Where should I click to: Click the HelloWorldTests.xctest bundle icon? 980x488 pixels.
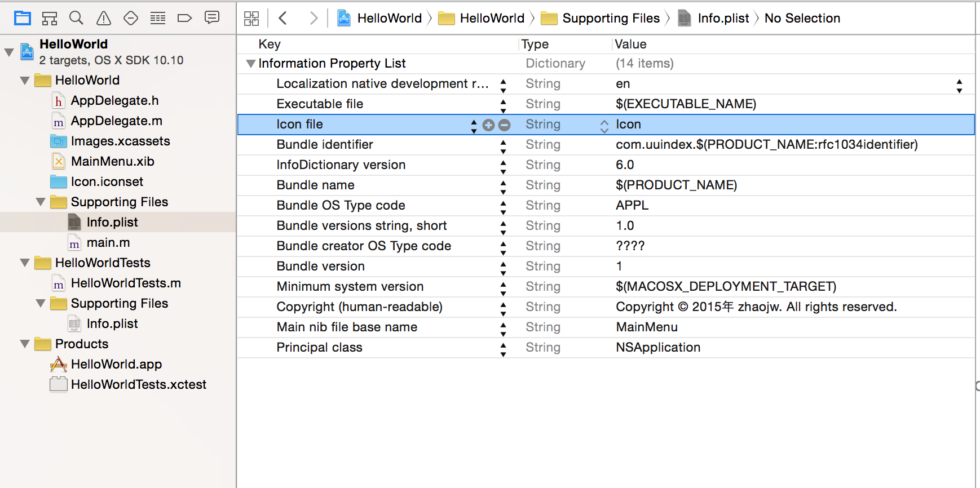(59, 385)
